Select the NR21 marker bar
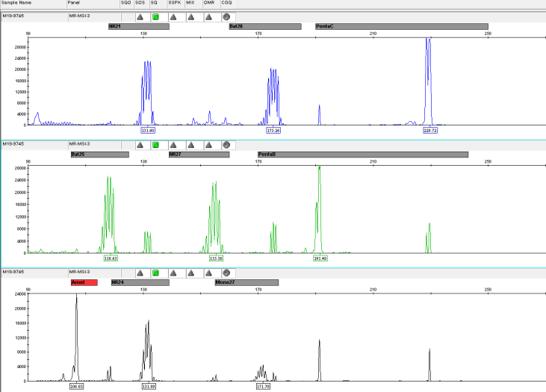This screenshot has height=392, width=546. coord(138,26)
